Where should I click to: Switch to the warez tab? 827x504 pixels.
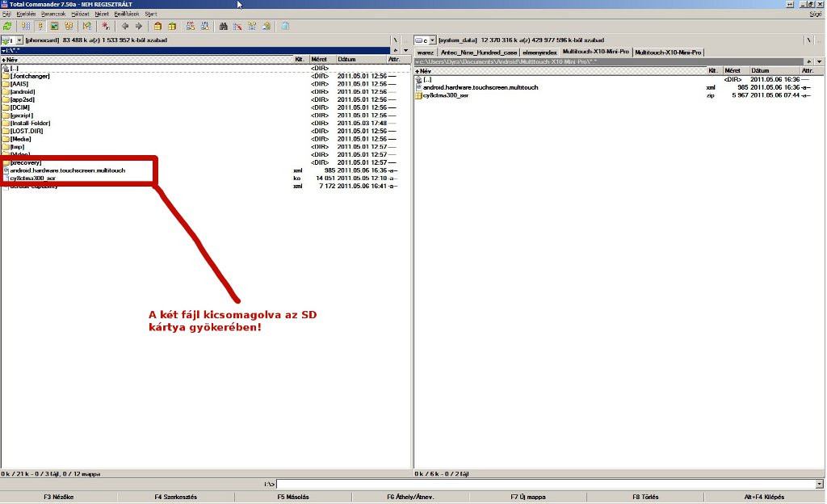click(x=425, y=52)
